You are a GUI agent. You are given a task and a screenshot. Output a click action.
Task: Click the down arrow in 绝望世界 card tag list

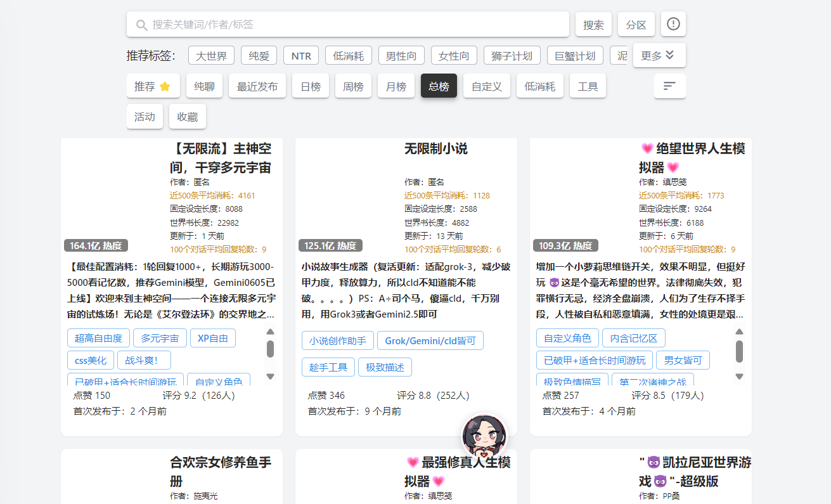click(739, 377)
